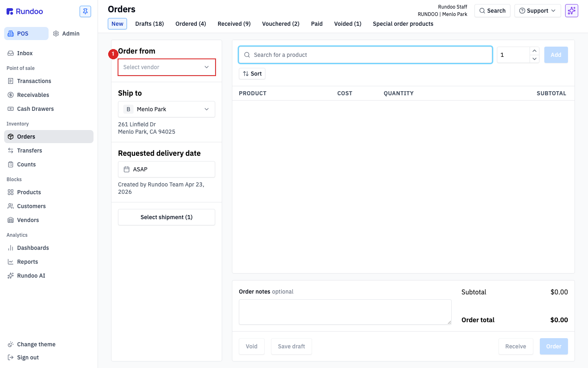This screenshot has height=368, width=588.
Task: Click the Receive button
Action: coord(516,346)
